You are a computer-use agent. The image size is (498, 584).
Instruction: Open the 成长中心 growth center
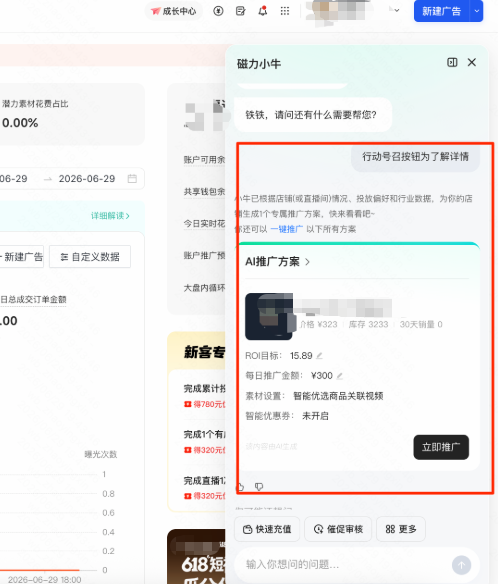pyautogui.click(x=174, y=11)
